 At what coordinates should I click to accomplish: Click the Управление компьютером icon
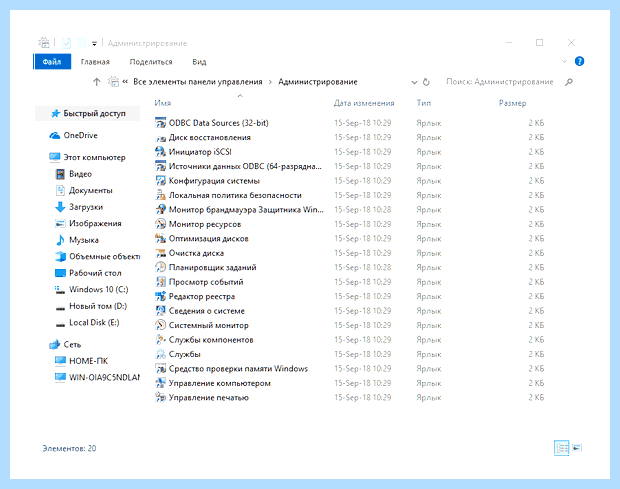pos(160,383)
